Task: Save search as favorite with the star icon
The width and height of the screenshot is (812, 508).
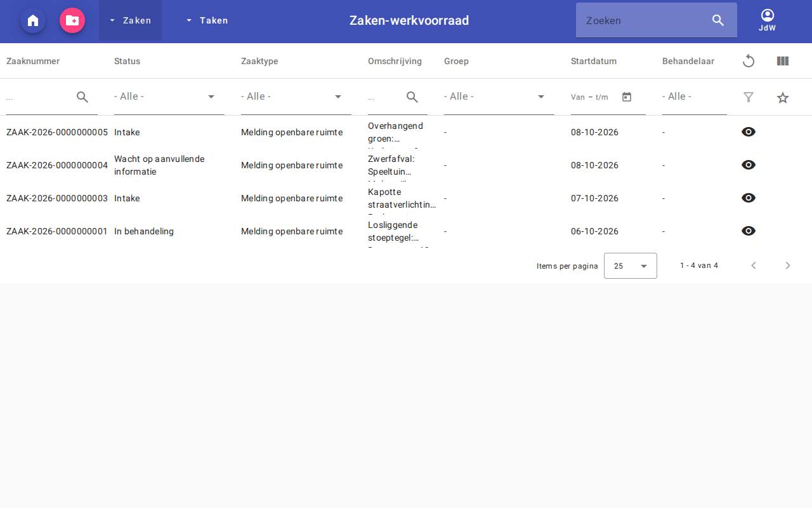Action: pyautogui.click(x=783, y=97)
